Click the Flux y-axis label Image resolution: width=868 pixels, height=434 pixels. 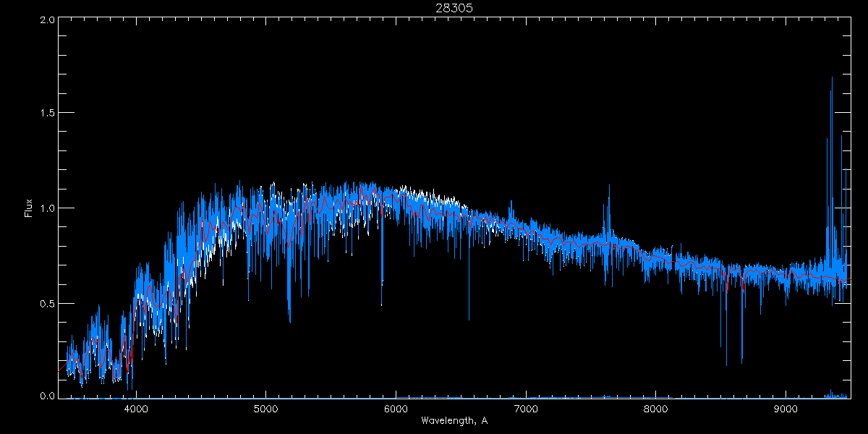pos(29,208)
